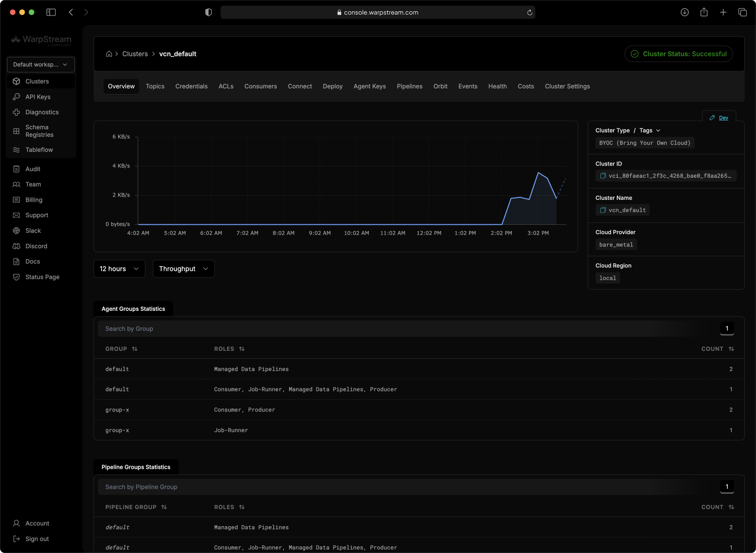Select the Pipelines tab
The image size is (756, 553).
click(410, 87)
